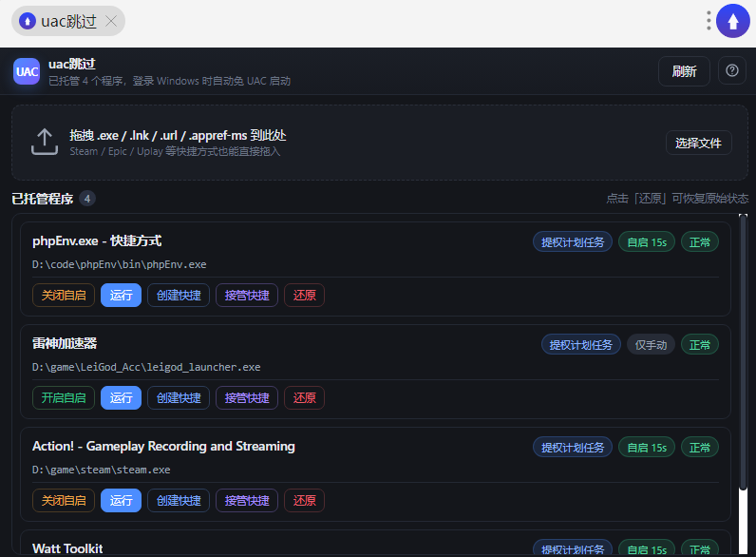This screenshot has height=557, width=756.
Task: Click 提权计划任务 tag on phpEnv.exe card
Action: [x=573, y=241]
